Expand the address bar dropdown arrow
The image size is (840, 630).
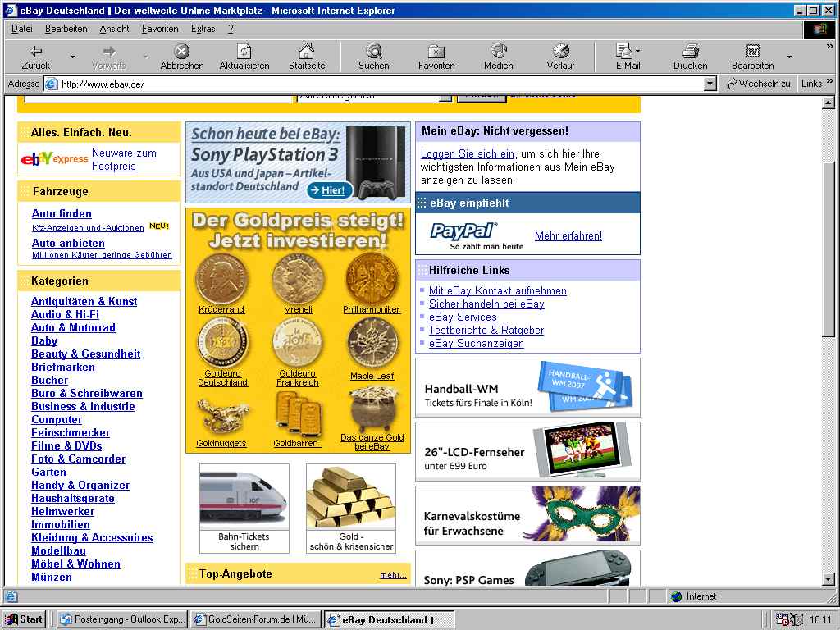pos(710,84)
